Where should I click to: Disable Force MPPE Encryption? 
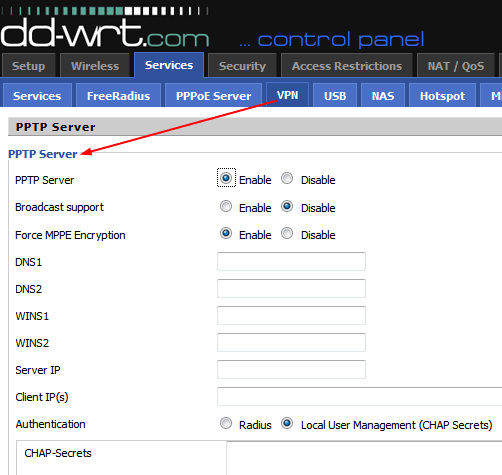(287, 233)
